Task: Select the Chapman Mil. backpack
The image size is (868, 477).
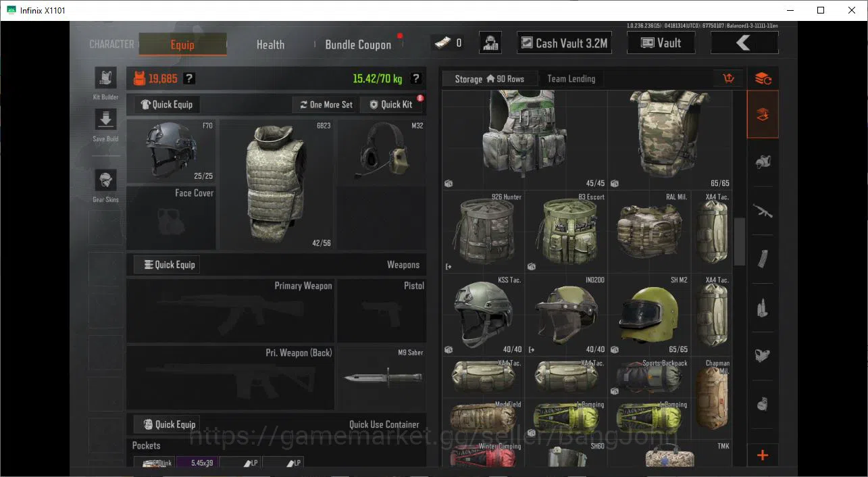Action: [x=712, y=398]
